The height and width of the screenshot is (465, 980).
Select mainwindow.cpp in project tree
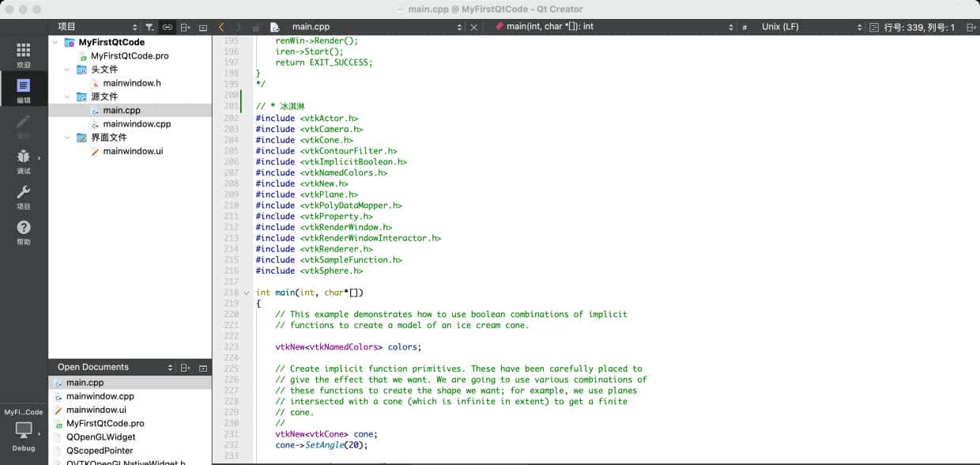pyautogui.click(x=137, y=124)
